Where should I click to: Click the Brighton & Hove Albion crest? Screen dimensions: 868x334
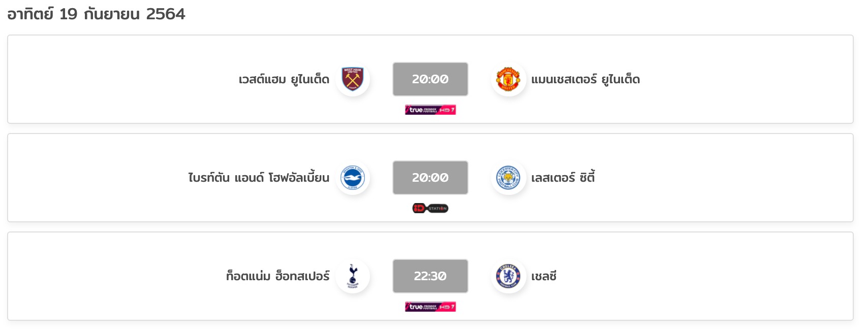pos(353,178)
